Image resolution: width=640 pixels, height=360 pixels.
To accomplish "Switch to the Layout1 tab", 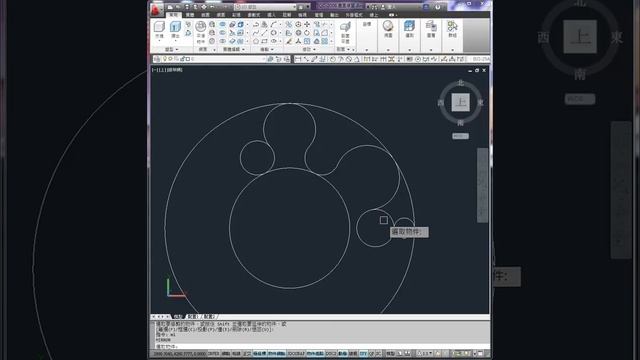I will pyautogui.click(x=193, y=317).
